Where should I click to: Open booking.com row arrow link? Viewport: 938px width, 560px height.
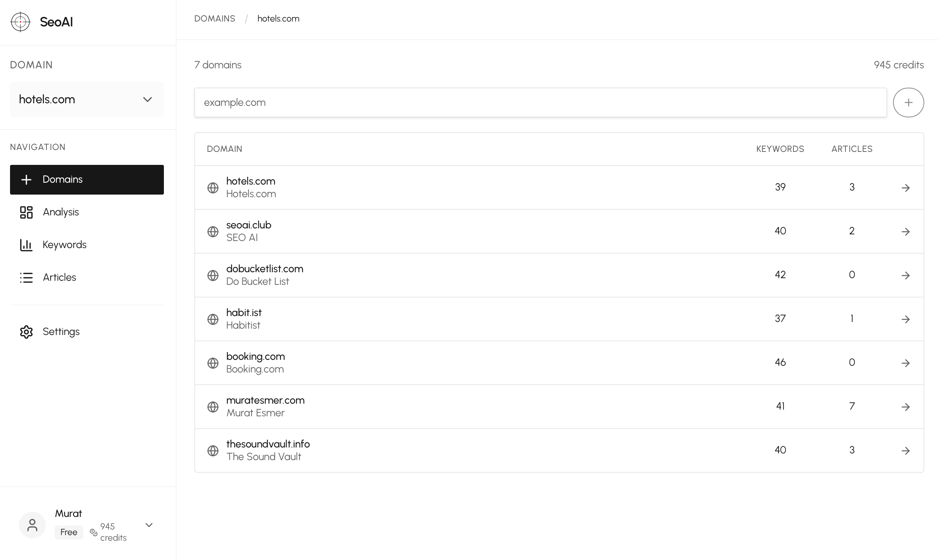click(x=906, y=363)
